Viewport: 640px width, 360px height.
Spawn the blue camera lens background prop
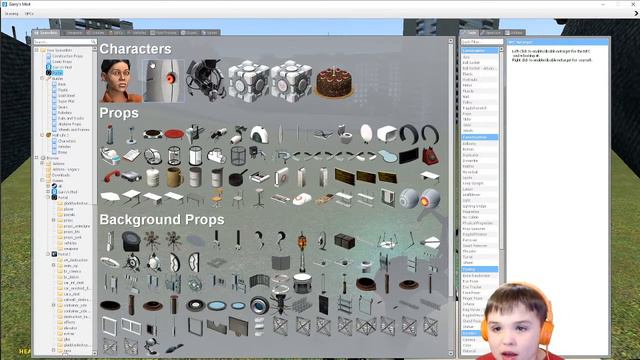click(259, 305)
